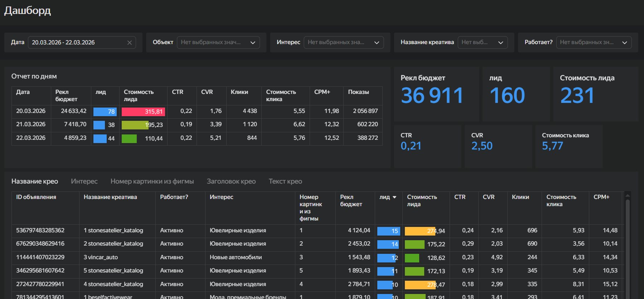Viewport: 644px width, 299px height.
Task: Click the red 315,81 lead cost bar
Action: [143, 112]
